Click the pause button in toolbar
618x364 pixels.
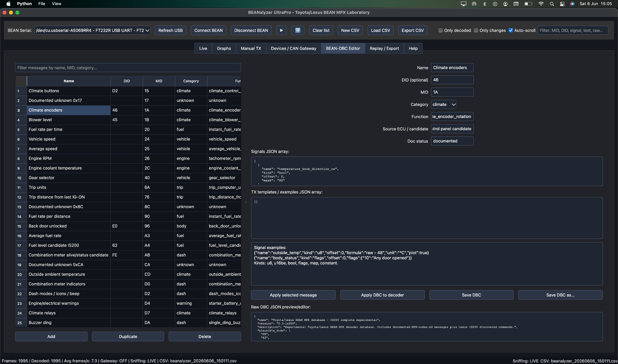click(x=298, y=30)
